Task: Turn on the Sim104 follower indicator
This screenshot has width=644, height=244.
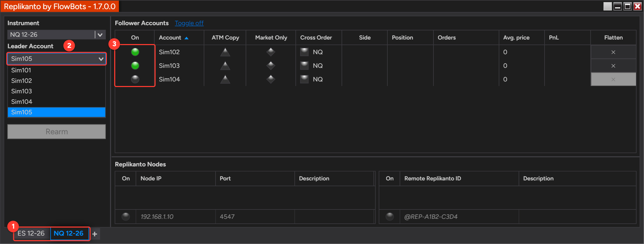Action: click(x=135, y=79)
